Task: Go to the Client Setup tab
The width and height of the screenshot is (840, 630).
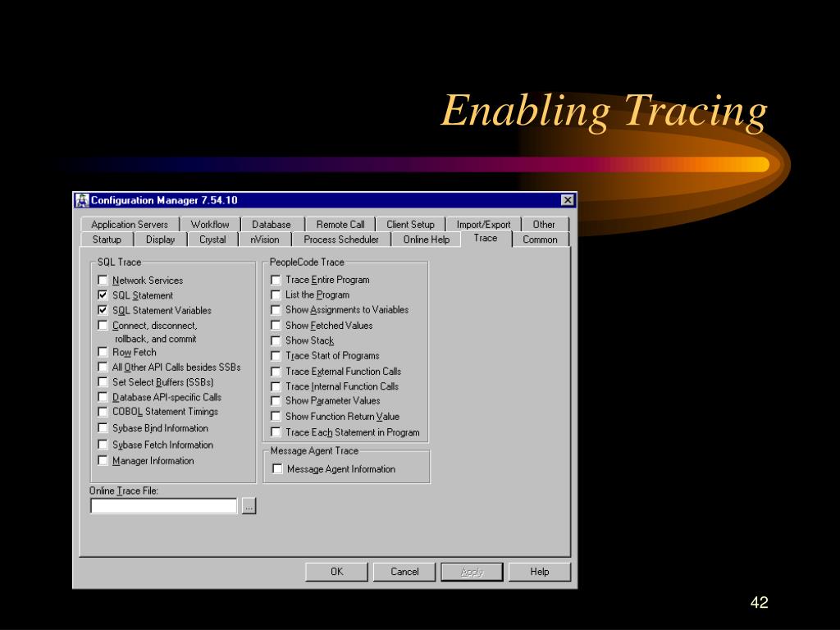Action: click(x=410, y=225)
